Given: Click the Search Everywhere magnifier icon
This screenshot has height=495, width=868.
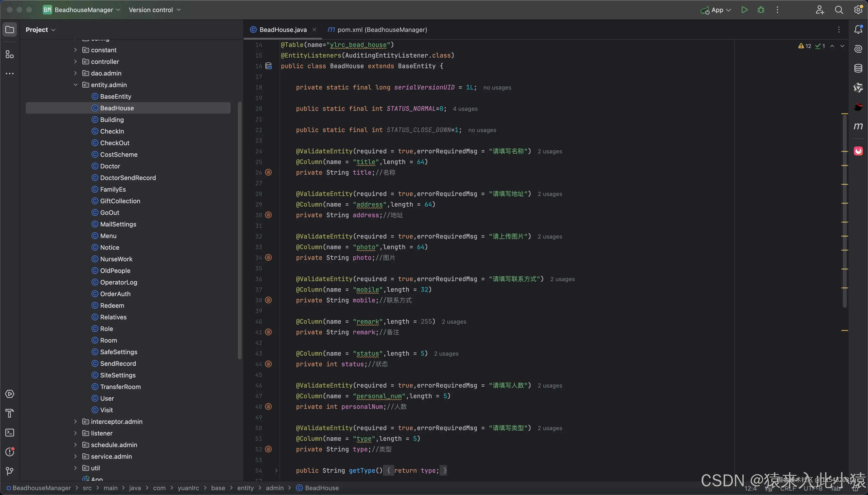Looking at the screenshot, I should 839,10.
